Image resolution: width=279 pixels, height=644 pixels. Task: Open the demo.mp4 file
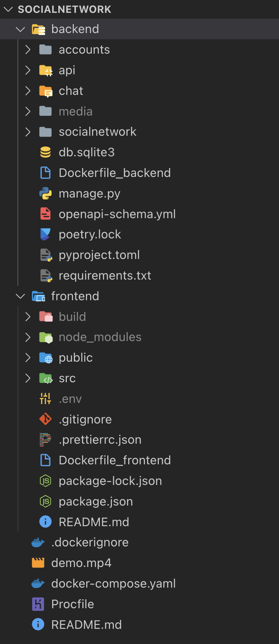pyautogui.click(x=81, y=562)
